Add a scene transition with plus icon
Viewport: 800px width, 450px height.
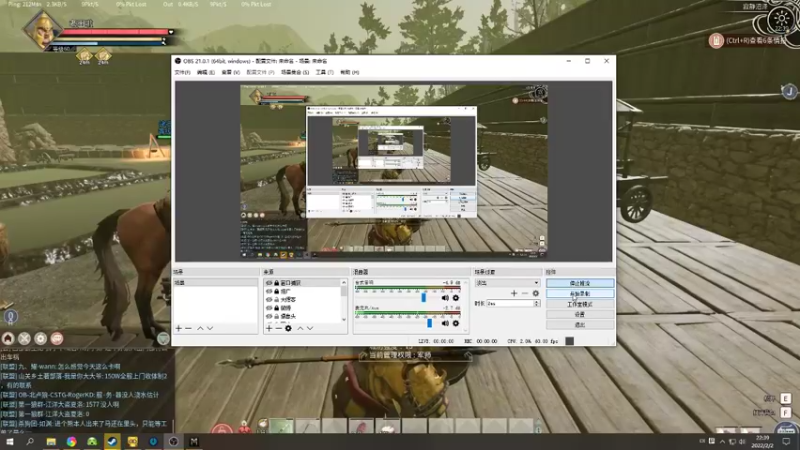pyautogui.click(x=514, y=293)
